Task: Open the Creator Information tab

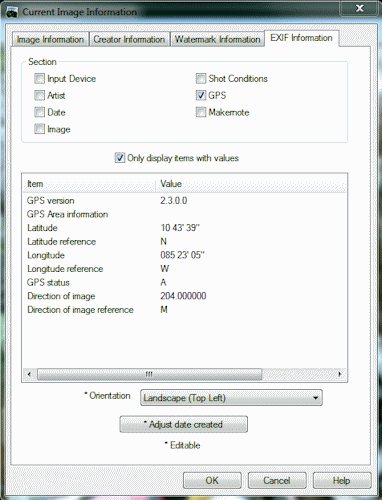Action: pos(129,39)
